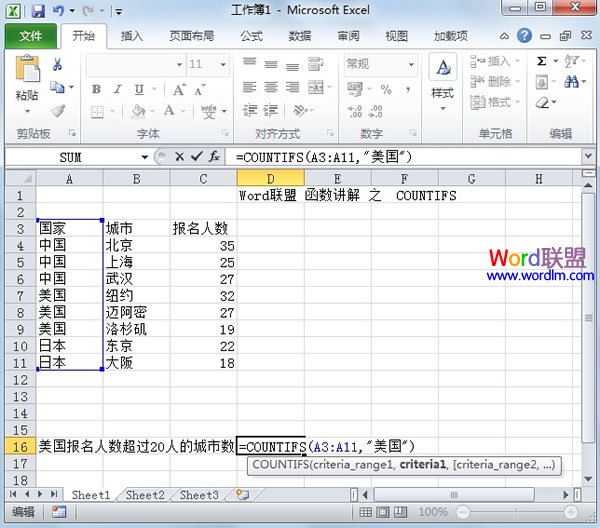The height and width of the screenshot is (528, 600).
Task: Switch to the 公式 ribbon tab
Action: [x=251, y=36]
